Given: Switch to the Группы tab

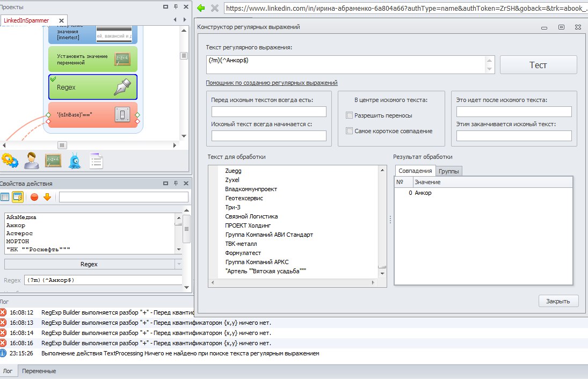Looking at the screenshot, I should [x=448, y=171].
